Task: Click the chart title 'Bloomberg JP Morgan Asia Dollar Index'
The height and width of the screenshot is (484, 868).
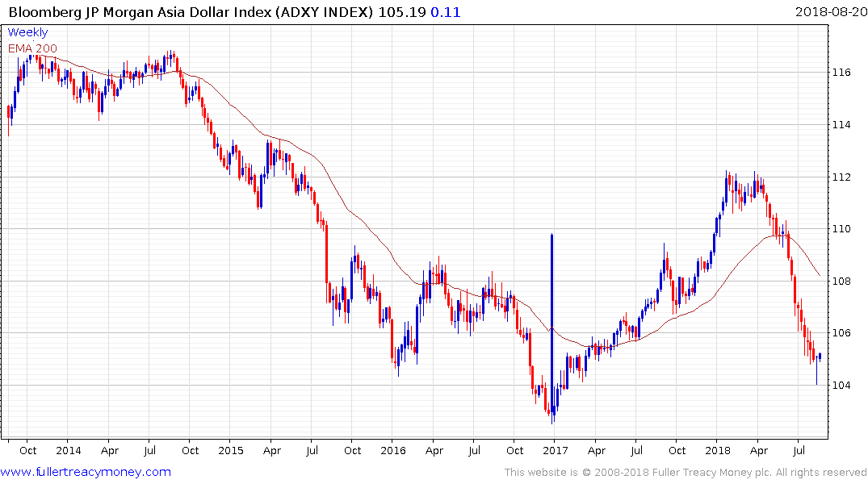Action: [140, 12]
